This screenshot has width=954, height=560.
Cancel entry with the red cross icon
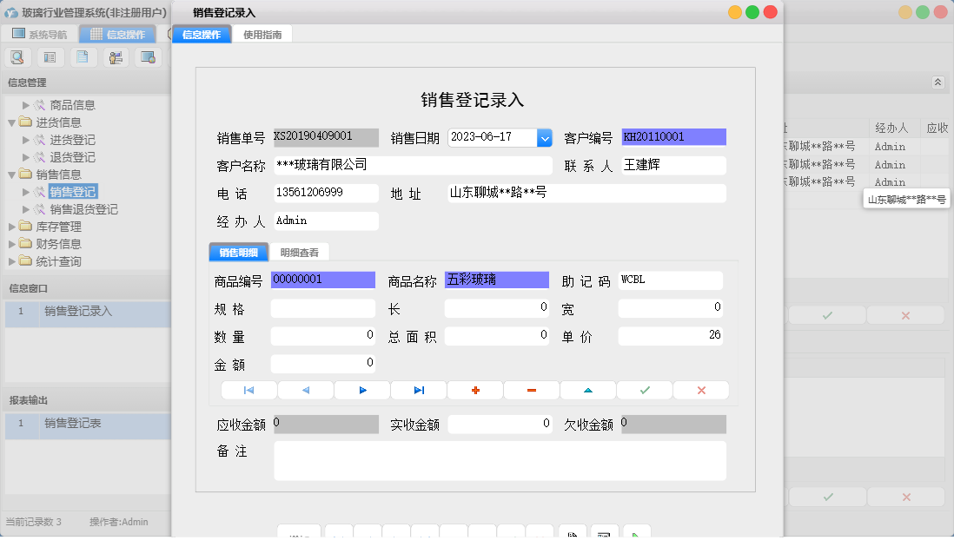[700, 390]
